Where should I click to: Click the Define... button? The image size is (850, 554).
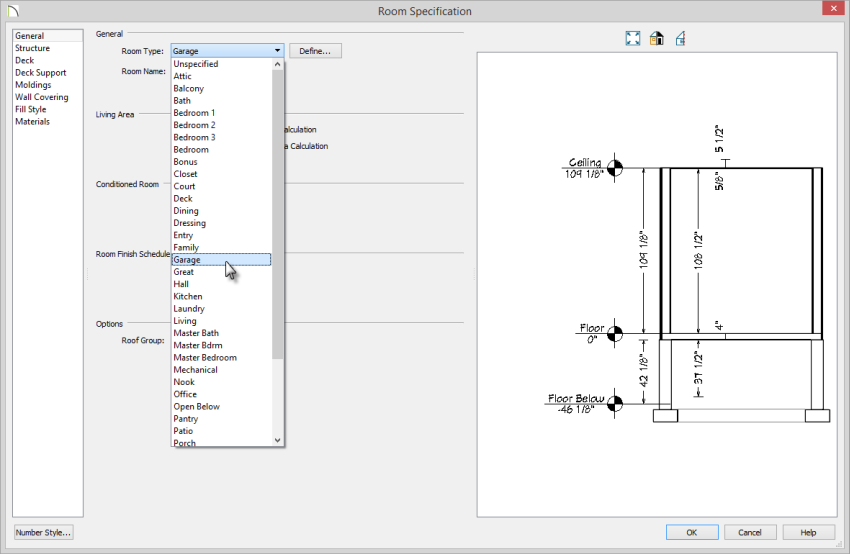[x=315, y=51]
